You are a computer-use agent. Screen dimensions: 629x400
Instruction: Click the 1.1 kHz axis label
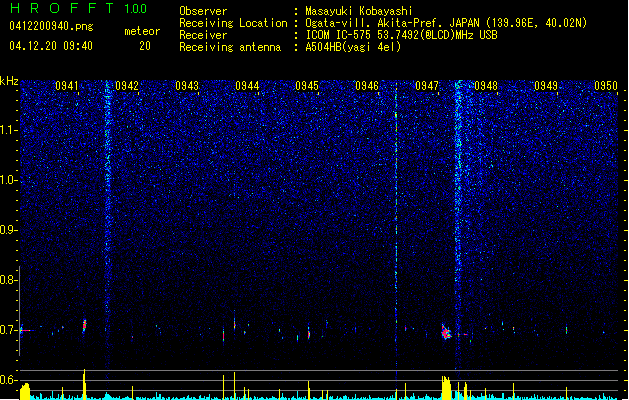[x=8, y=130]
